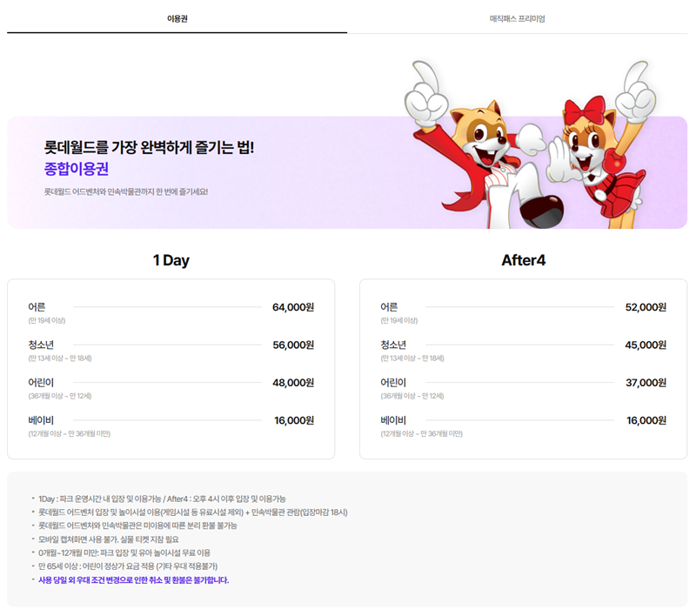This screenshot has height=616, width=696.
Task: Click 52,000원 adult After4 price
Action: click(646, 307)
